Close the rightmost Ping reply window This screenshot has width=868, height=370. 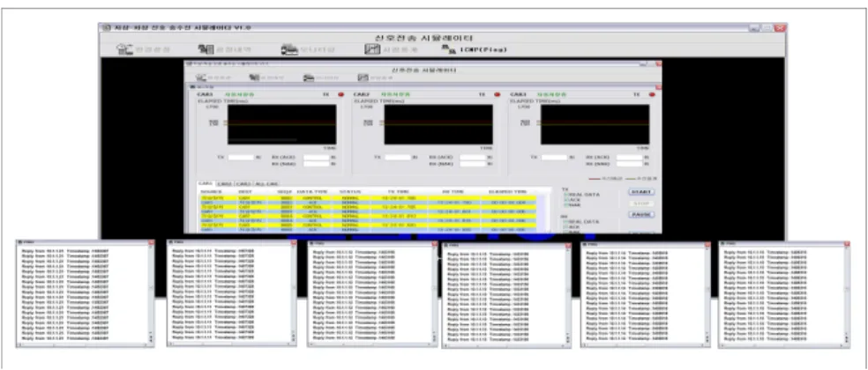pyautogui.click(x=847, y=243)
